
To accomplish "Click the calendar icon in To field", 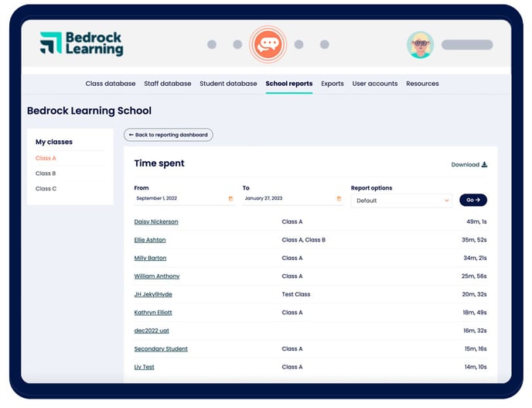I will click(x=339, y=199).
